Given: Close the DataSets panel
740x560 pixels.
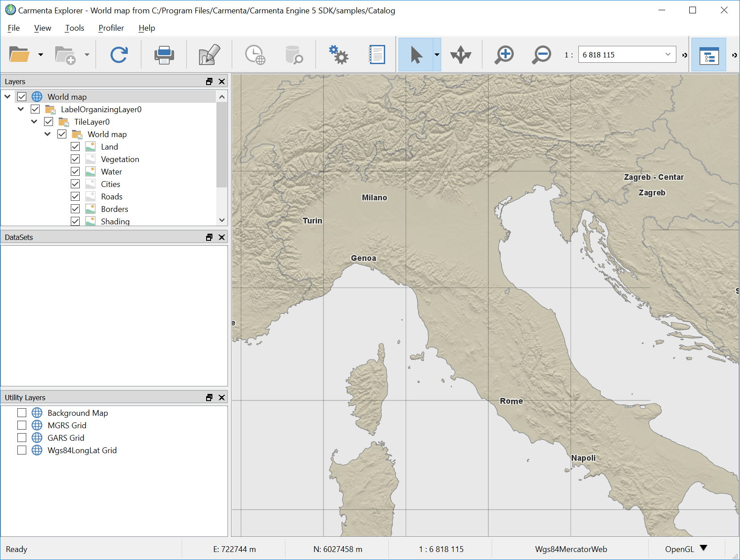Looking at the screenshot, I should tap(222, 237).
